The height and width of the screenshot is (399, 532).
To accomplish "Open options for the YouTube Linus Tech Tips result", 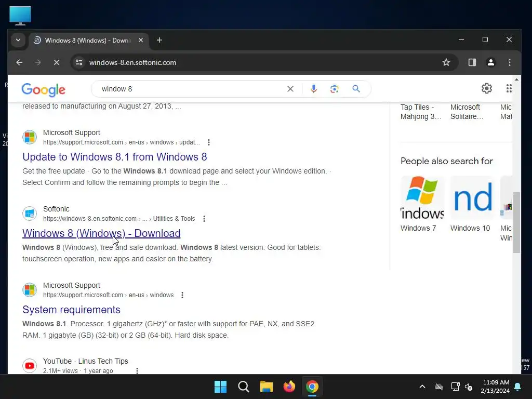I will [x=137, y=371].
